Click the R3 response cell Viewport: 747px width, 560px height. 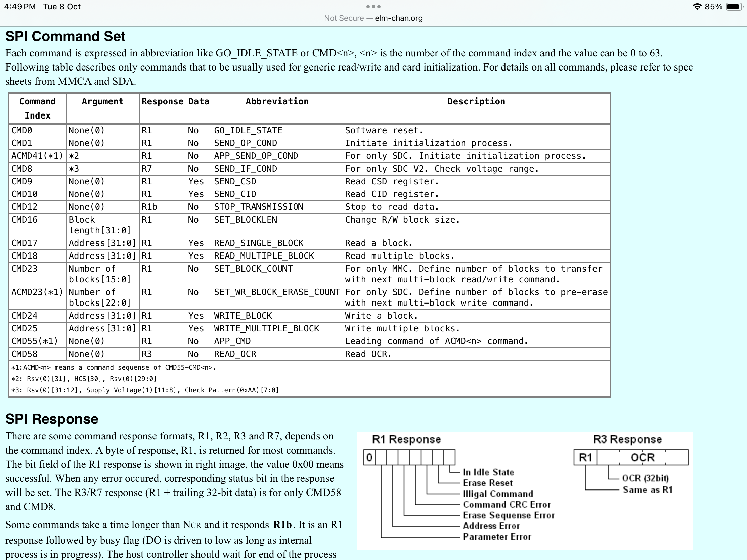163,354
